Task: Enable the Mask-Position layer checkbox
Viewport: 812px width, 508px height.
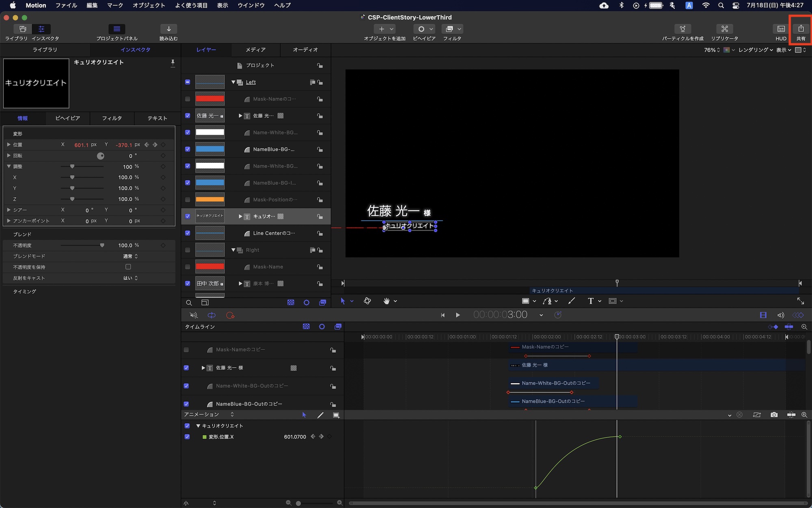Action: tap(188, 200)
